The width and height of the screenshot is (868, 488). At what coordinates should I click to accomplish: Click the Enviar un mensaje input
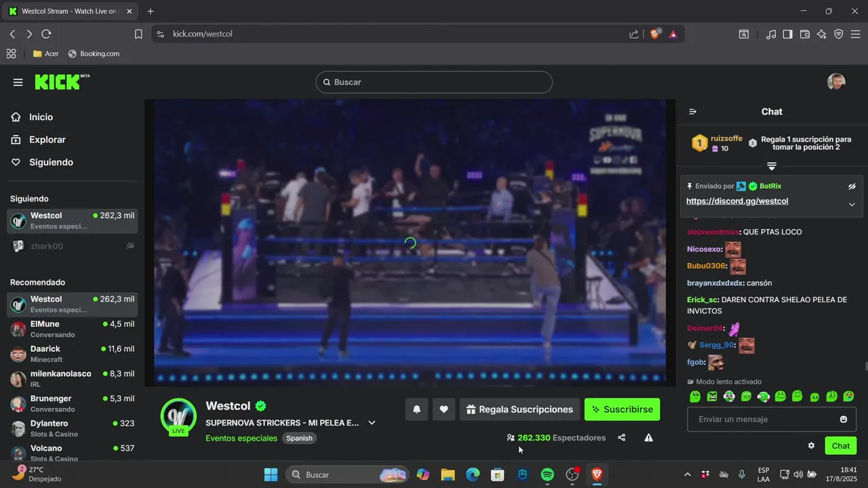(x=772, y=420)
